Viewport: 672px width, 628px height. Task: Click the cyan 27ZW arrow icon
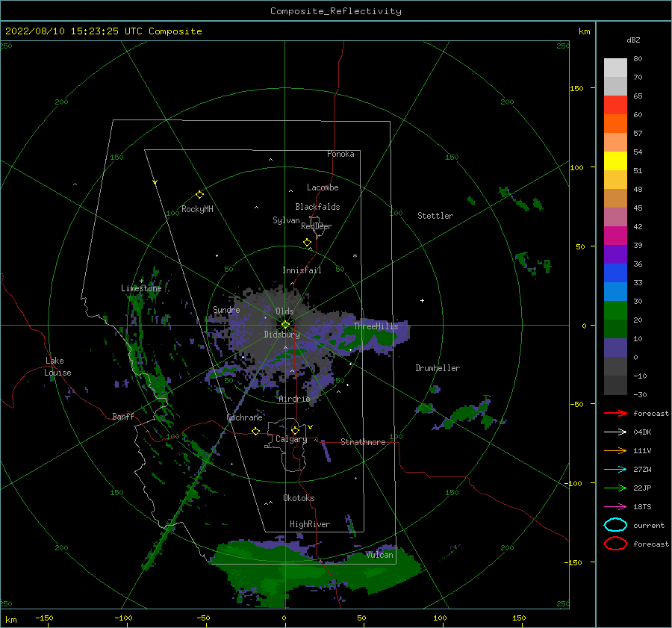point(615,470)
